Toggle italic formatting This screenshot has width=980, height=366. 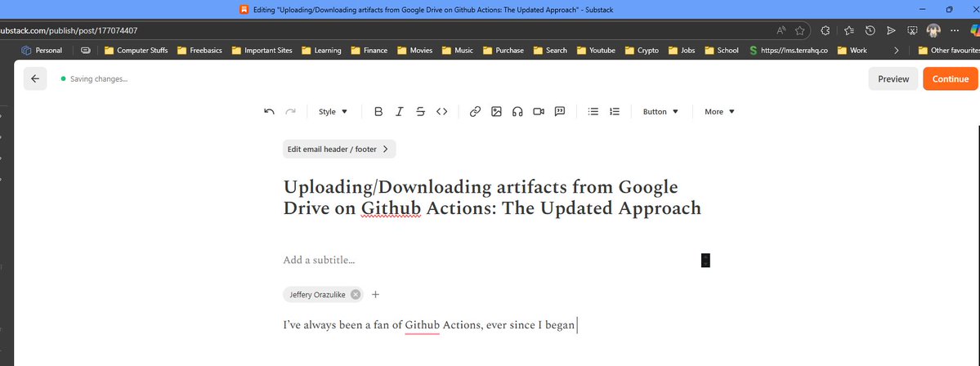click(400, 112)
